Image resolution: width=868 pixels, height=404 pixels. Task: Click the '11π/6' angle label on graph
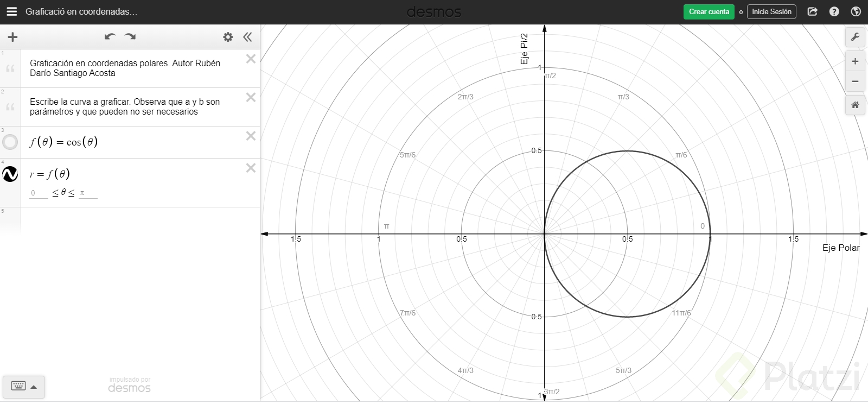(x=681, y=313)
